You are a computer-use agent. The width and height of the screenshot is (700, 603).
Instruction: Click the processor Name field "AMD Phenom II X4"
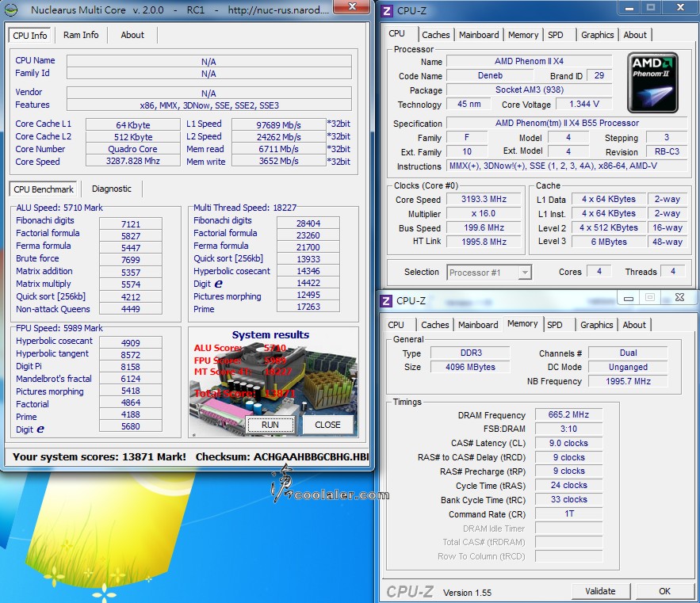point(529,61)
